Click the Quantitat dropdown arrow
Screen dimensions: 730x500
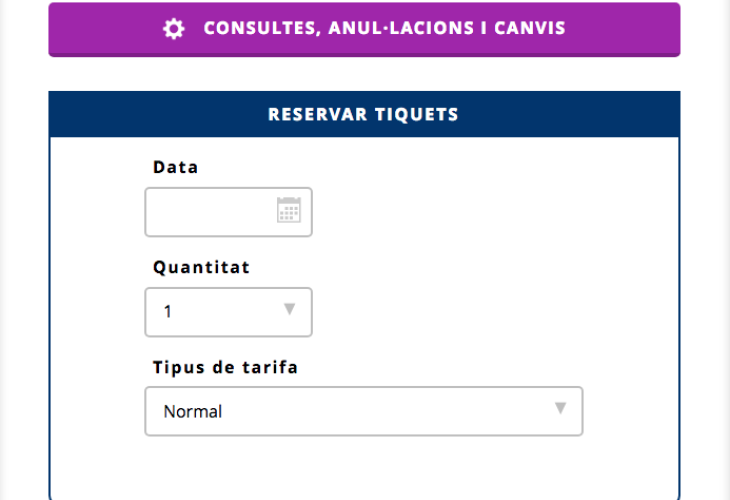coord(290,309)
